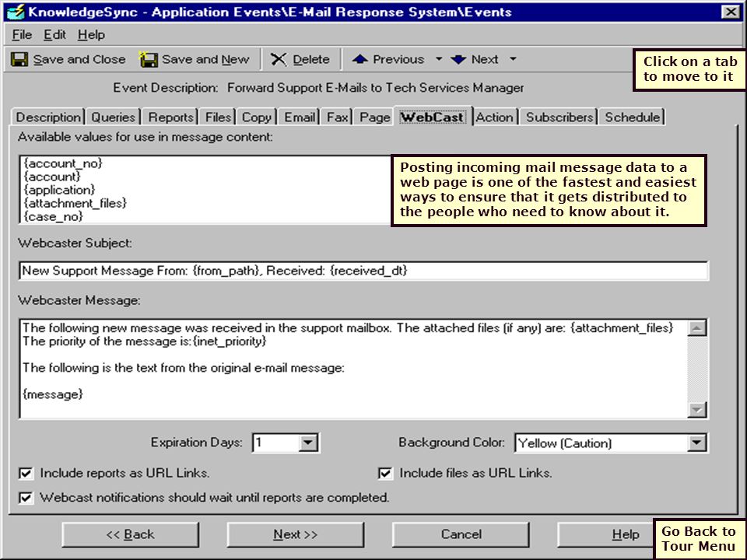The height and width of the screenshot is (560, 747).
Task: Switch to the Copy tab
Action: 257,117
